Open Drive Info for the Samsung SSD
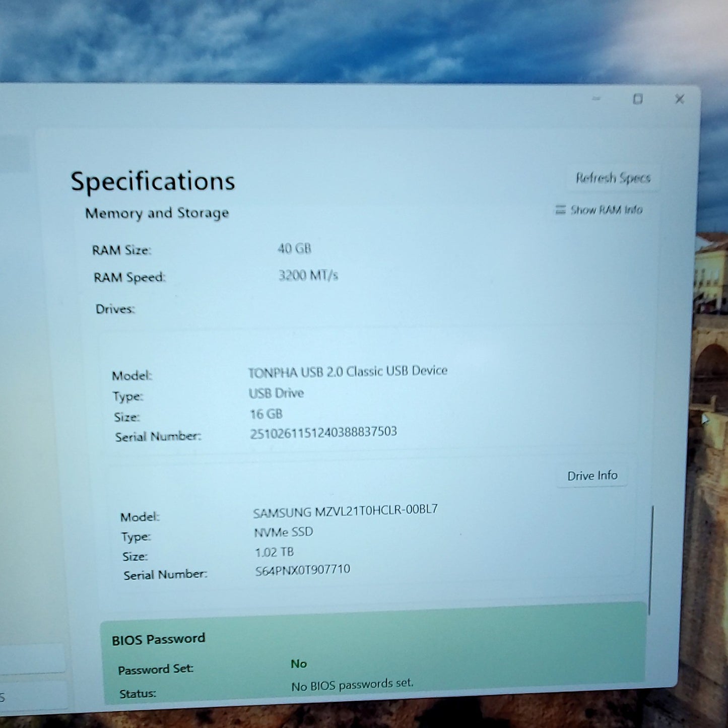 coord(592,476)
